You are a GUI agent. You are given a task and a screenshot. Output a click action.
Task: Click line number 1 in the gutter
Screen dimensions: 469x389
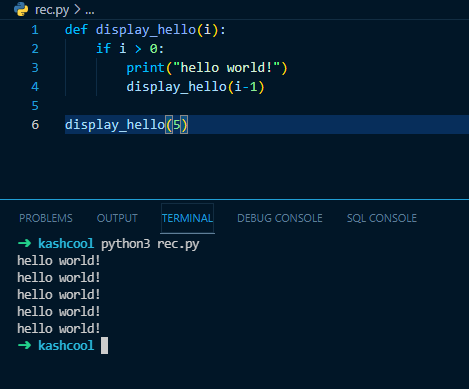coord(35,30)
